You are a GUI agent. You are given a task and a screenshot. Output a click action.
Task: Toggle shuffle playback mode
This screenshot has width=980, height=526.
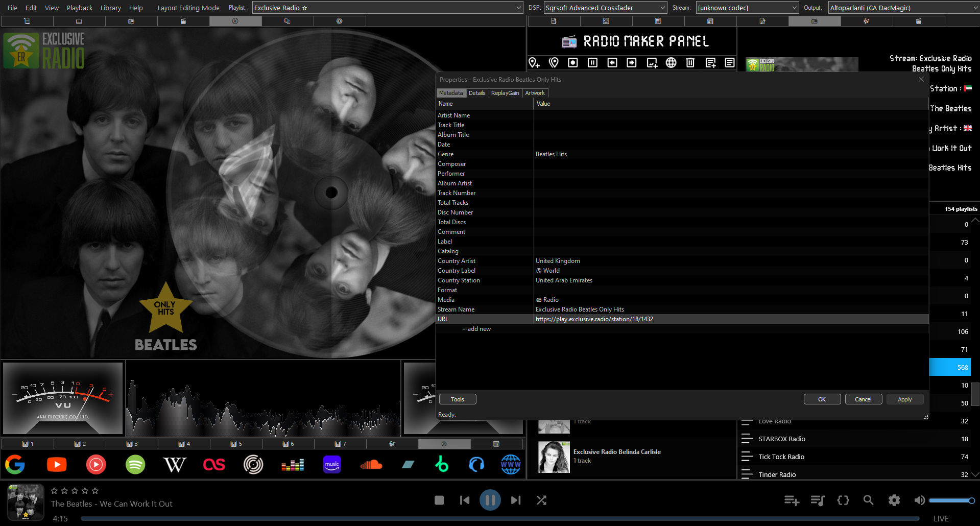(541, 500)
